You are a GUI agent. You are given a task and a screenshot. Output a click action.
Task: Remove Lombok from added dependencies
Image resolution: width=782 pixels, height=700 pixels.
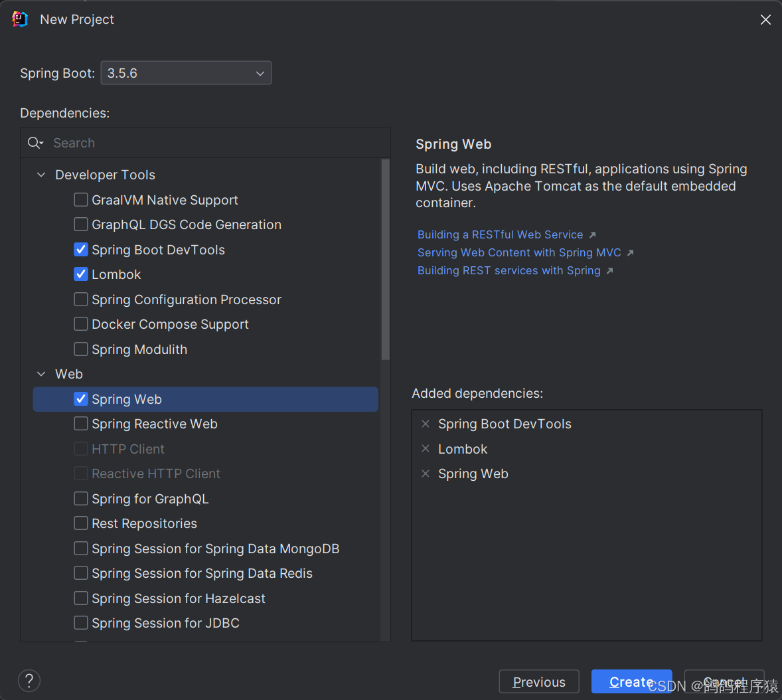[x=426, y=448]
